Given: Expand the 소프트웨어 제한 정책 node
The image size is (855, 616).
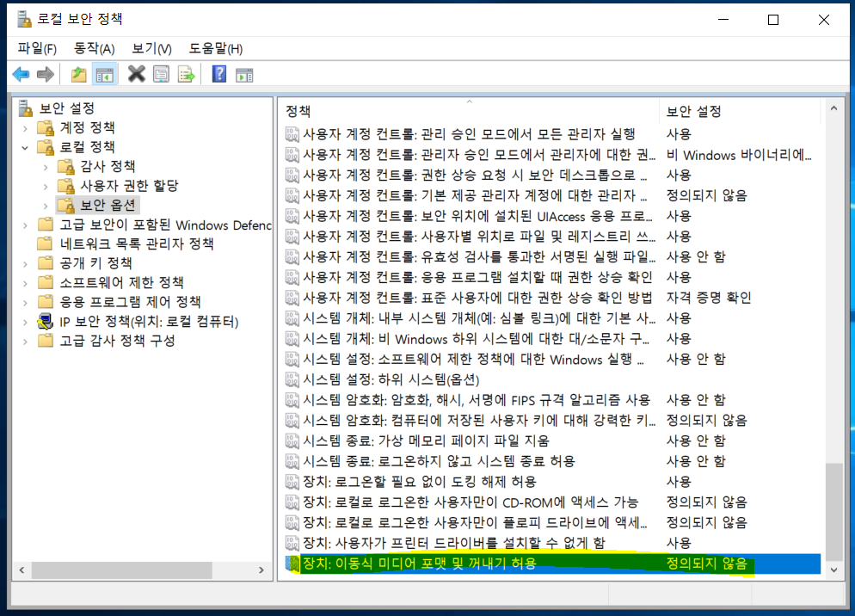Looking at the screenshot, I should pyautogui.click(x=25, y=283).
